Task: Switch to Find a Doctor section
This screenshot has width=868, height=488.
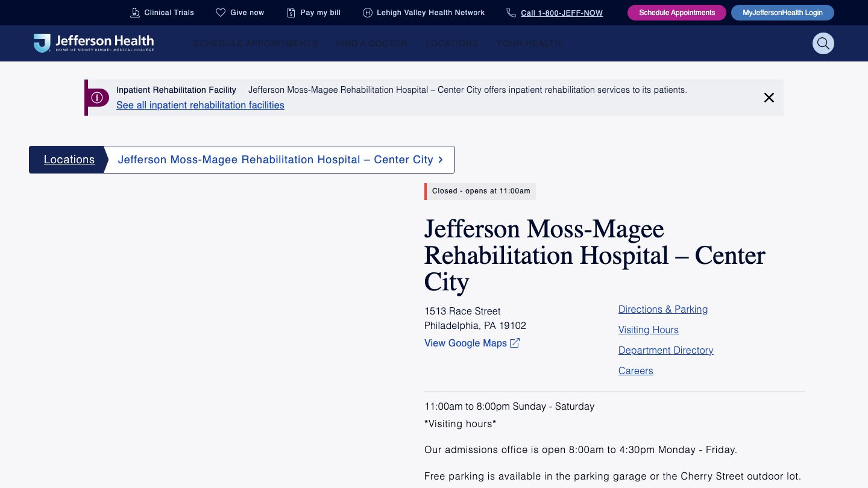Action: tap(371, 43)
